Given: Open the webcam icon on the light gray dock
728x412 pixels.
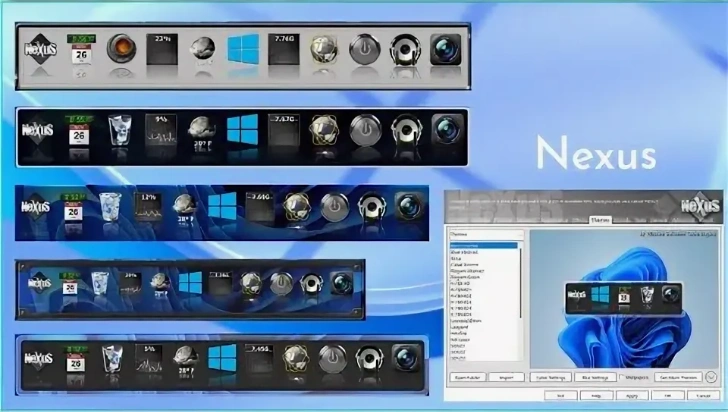Looking at the screenshot, I should (x=405, y=49).
